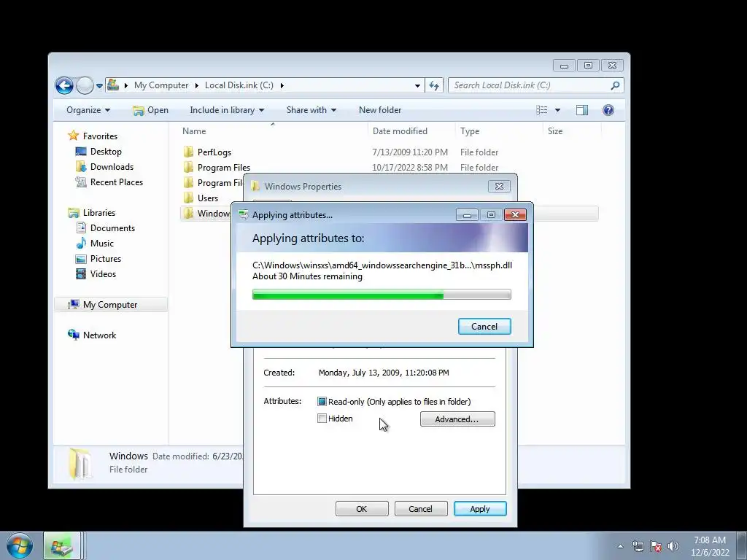Image resolution: width=747 pixels, height=560 pixels.
Task: Open the Share with menu
Action: [x=311, y=110]
